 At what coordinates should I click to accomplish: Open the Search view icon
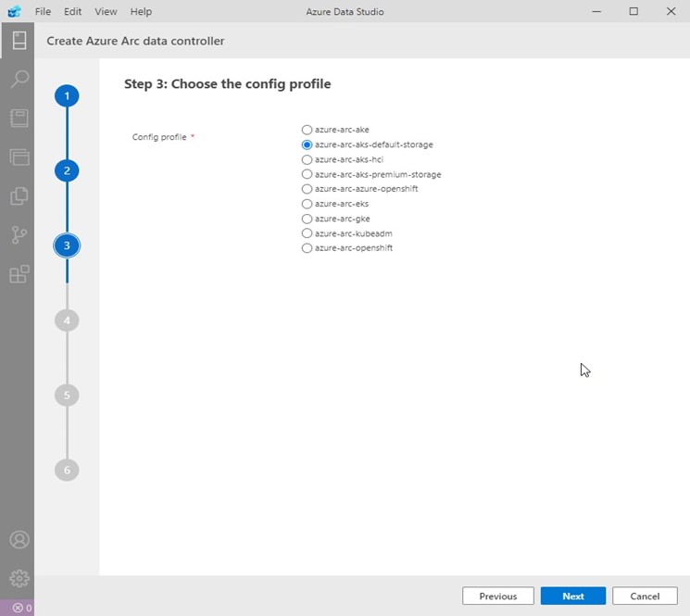tap(19, 80)
